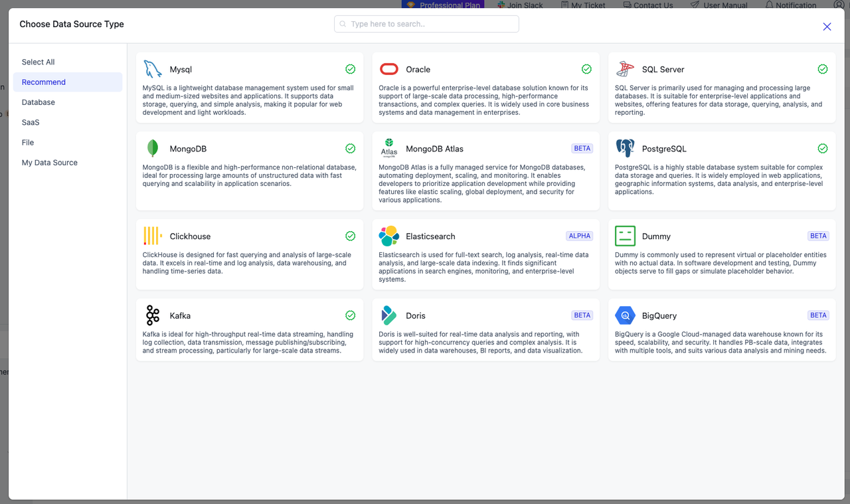Image resolution: width=850 pixels, height=504 pixels.
Task: Click the search magnifier icon
Action: 343,24
